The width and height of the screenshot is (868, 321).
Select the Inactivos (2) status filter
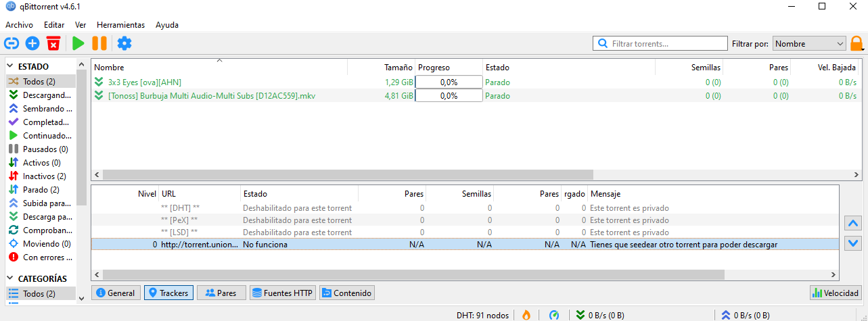pos(40,176)
